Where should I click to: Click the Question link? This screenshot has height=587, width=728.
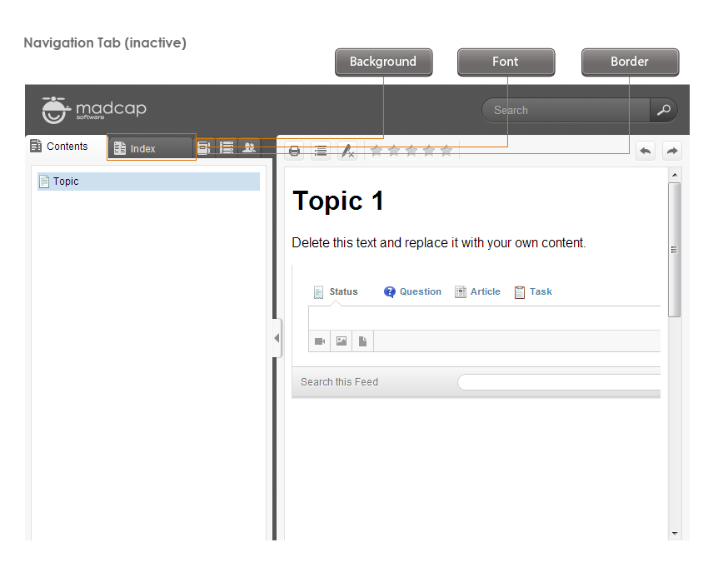coord(421,291)
